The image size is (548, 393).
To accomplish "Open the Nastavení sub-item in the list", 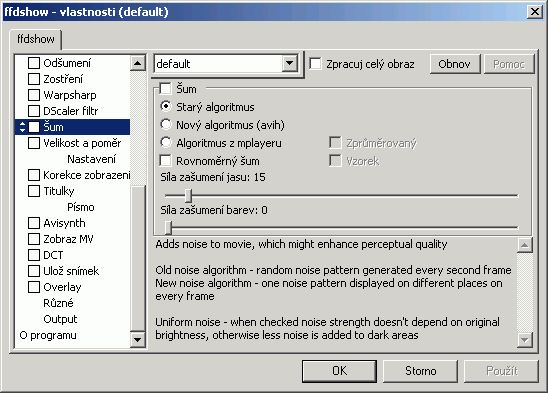I will [92, 159].
